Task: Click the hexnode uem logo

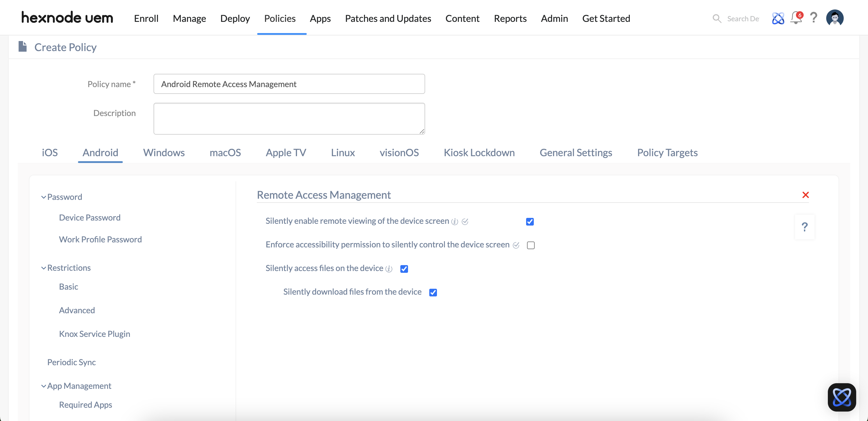Action: click(67, 17)
